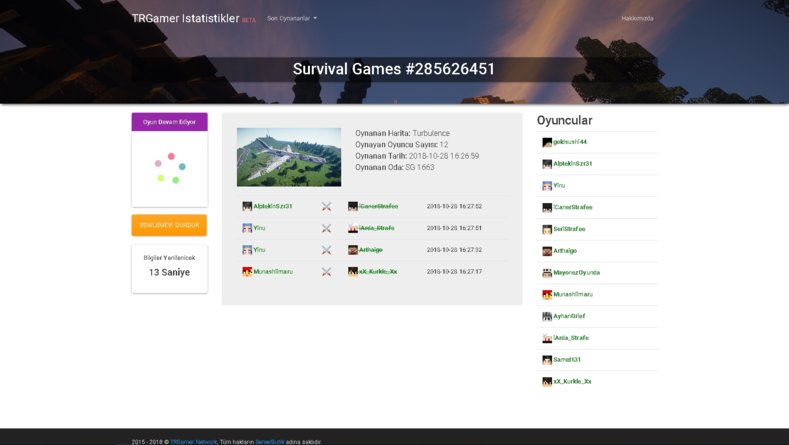This screenshot has height=445, width=789.
Task: Click !Arda_Strafe's avatar in Oyuncular list
Action: pos(547,338)
